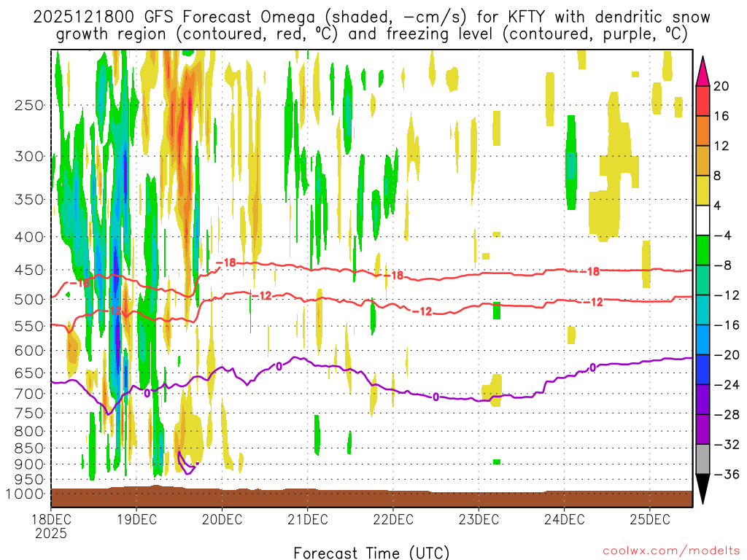The image size is (747, 560).
Task: Click the 950 pressure level label
Action: click(x=29, y=480)
